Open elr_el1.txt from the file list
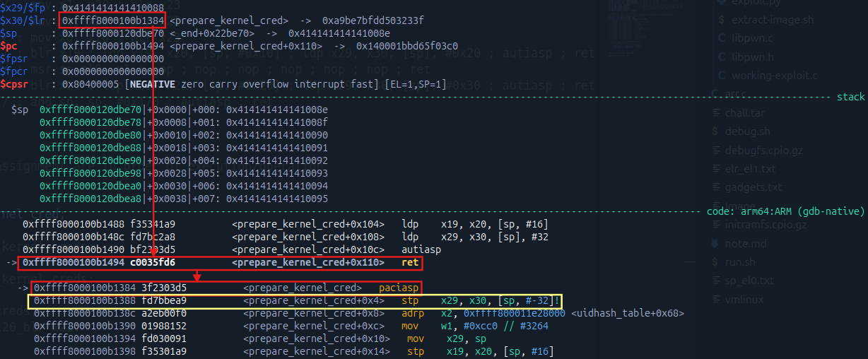 [x=750, y=169]
